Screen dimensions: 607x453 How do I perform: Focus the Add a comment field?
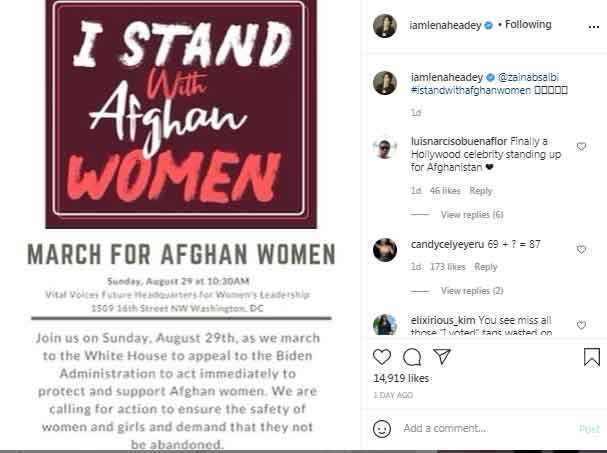tap(480, 428)
